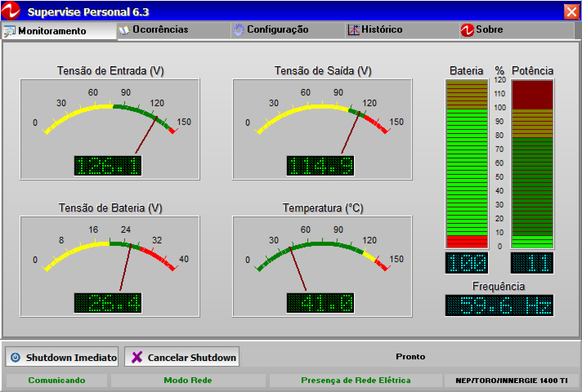This screenshot has height=392, width=582.
Task: Click the Frequência Hz digital display
Action: point(499,305)
